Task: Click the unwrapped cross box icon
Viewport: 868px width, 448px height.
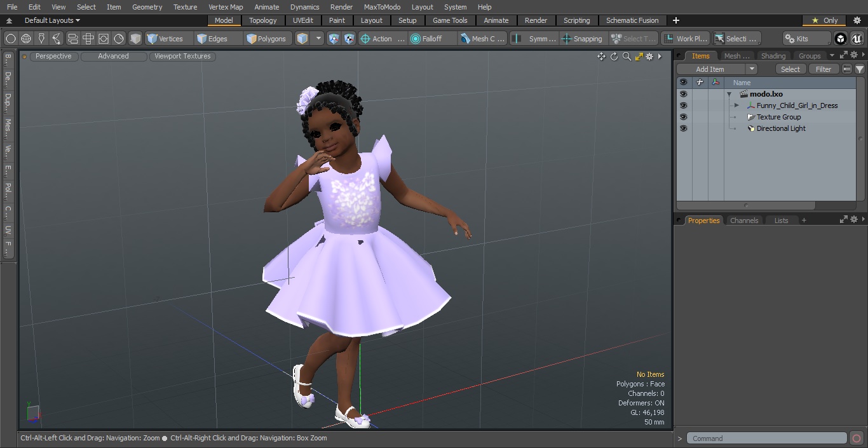Action: 88,39
